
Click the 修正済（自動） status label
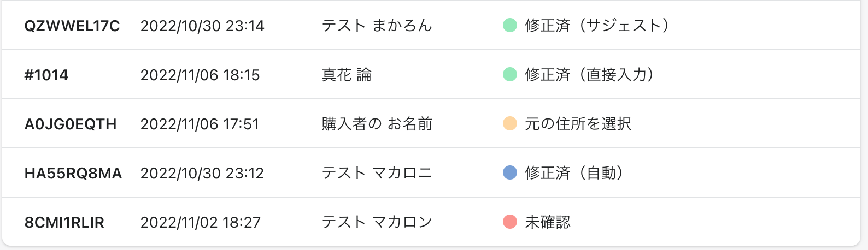[574, 173]
